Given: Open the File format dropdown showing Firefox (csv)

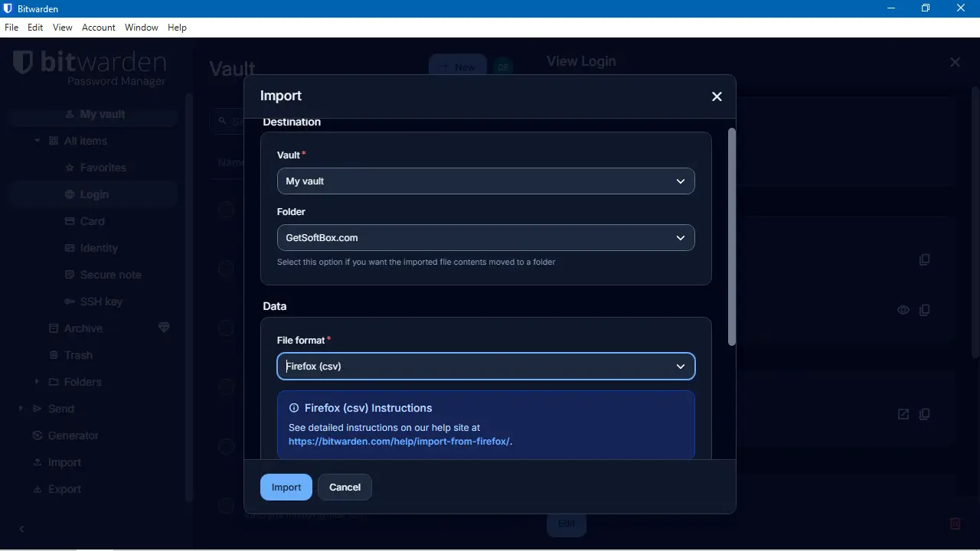Looking at the screenshot, I should (485, 367).
